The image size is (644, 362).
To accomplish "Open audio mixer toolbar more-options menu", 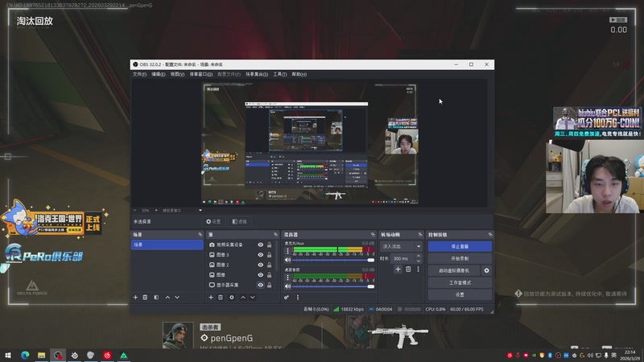I will tap(297, 297).
